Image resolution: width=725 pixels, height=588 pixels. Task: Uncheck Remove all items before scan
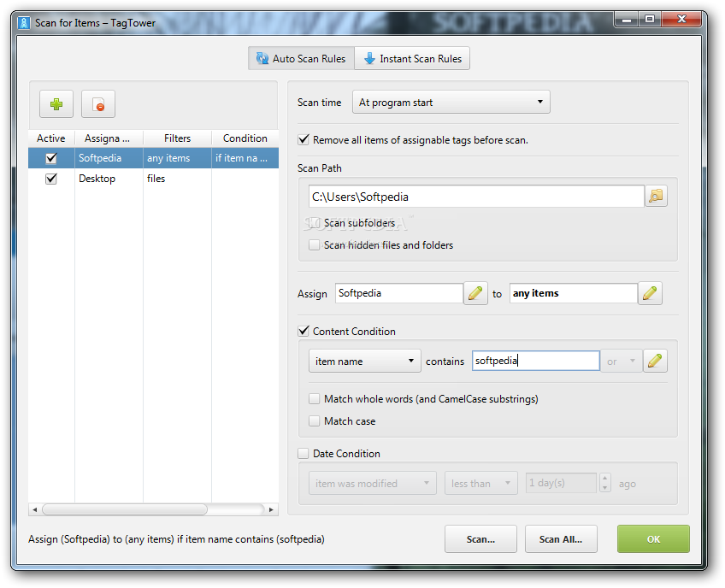click(x=304, y=139)
